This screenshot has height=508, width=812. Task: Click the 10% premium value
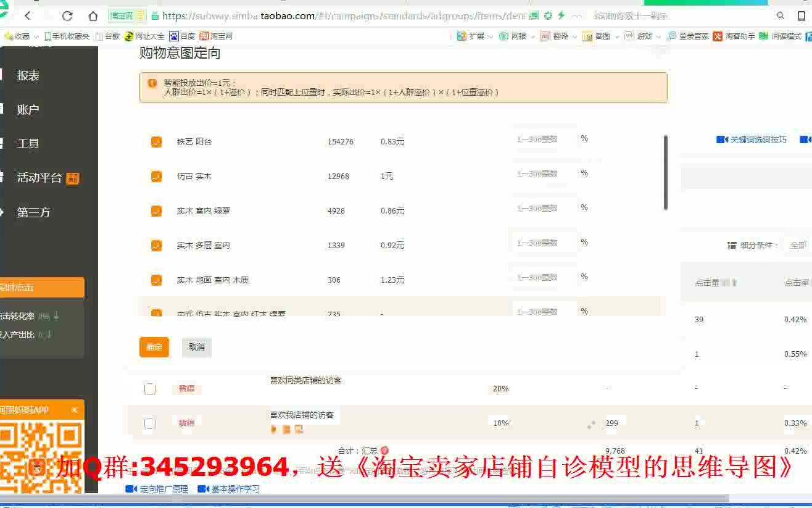(x=500, y=423)
